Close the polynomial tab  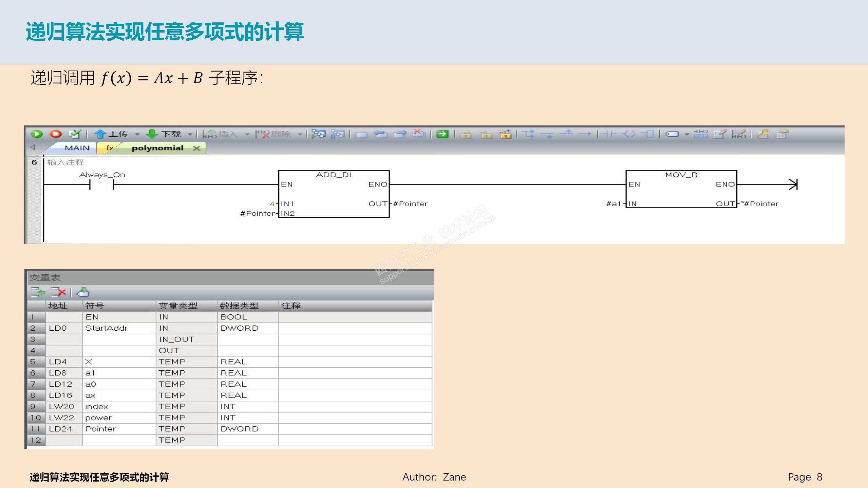[196, 148]
